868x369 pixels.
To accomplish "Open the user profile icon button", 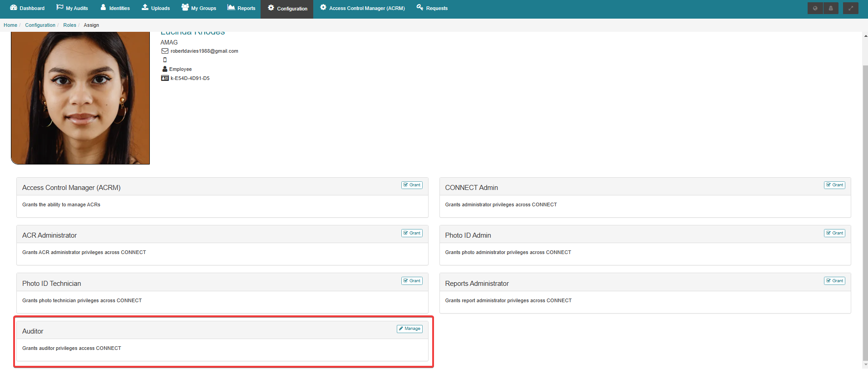I will point(831,8).
